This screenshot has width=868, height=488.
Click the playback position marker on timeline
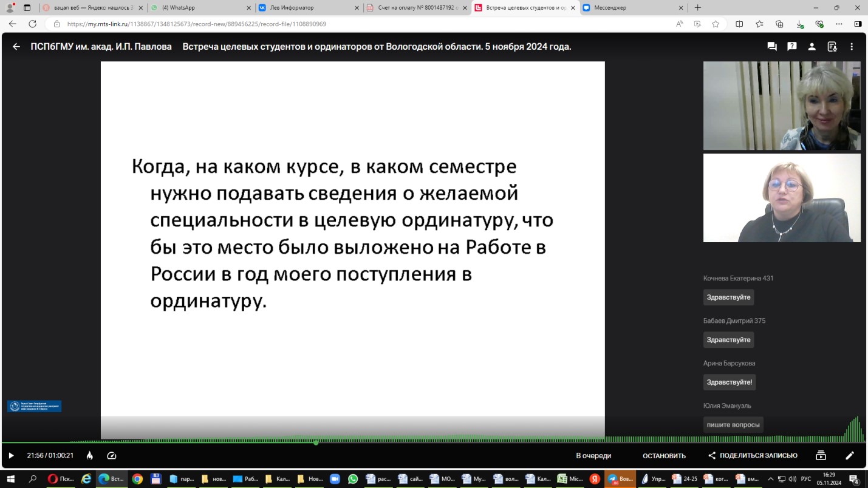(x=316, y=442)
